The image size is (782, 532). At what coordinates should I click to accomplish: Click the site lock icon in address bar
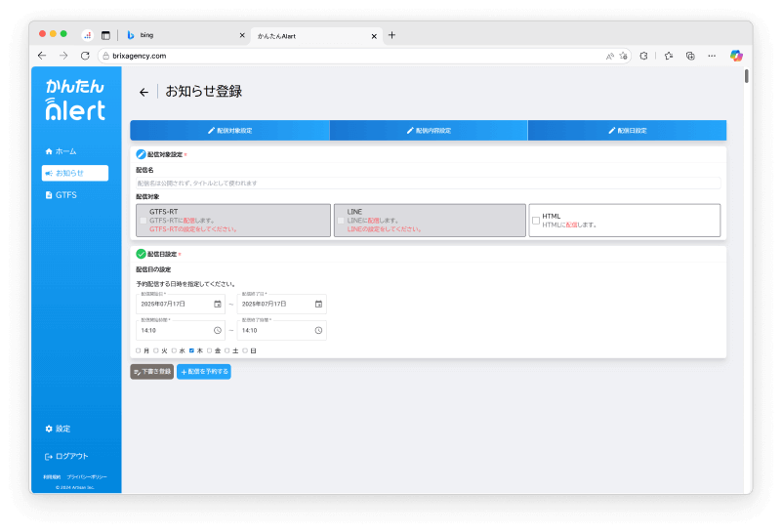(105, 56)
